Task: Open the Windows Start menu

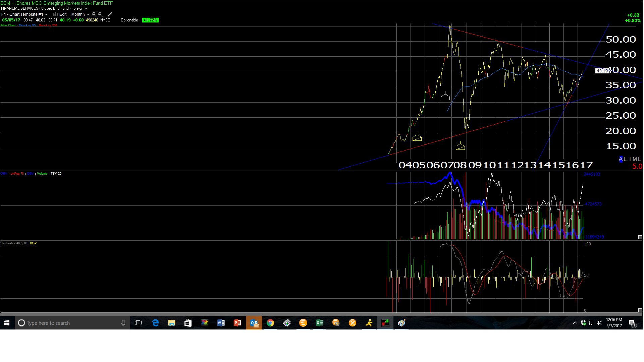Action: tap(7, 323)
